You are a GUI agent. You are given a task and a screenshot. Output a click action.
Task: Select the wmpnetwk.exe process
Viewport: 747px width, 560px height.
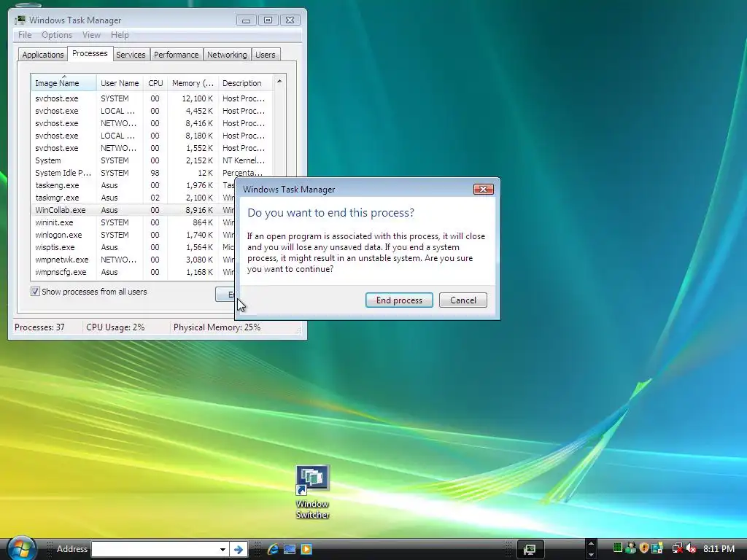134,260
